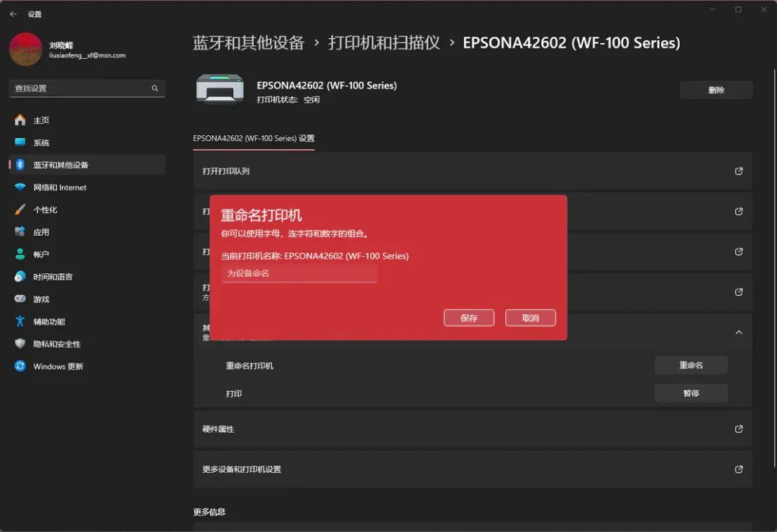This screenshot has width=777, height=532.
Task: Select 系统 in the sidebar
Action: tap(87, 142)
